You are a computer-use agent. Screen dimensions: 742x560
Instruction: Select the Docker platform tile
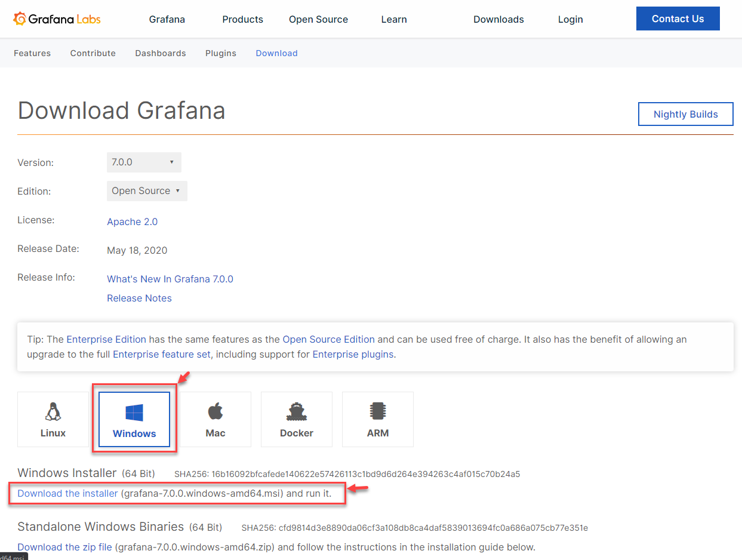[x=297, y=419]
